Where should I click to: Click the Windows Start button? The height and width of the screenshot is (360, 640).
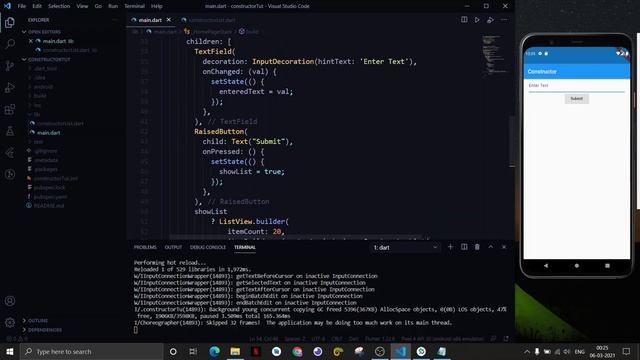[10, 351]
